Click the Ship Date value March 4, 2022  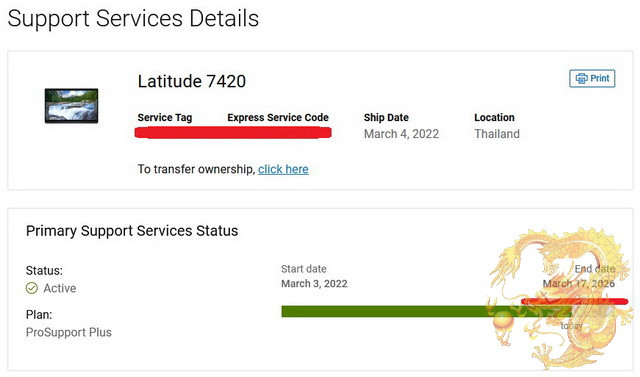(401, 134)
